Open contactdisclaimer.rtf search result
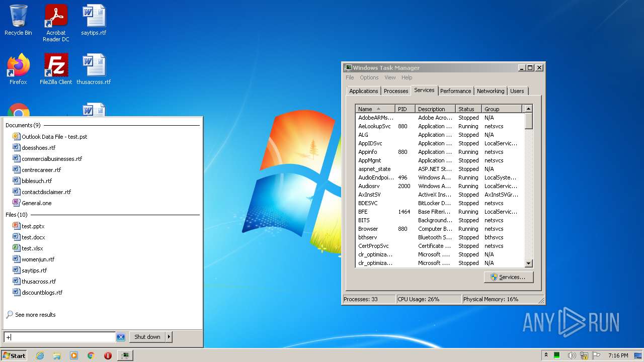Viewport: 644px width, 362px height. tap(42, 192)
